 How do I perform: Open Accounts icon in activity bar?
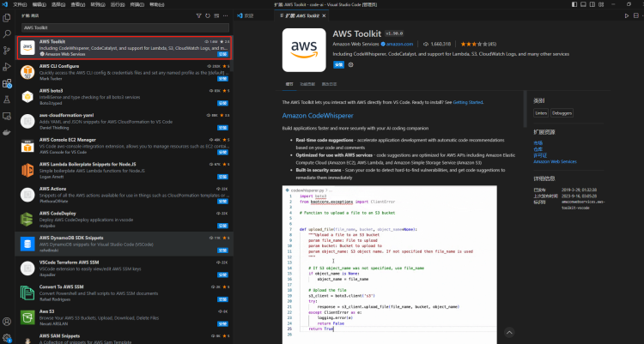7,322
